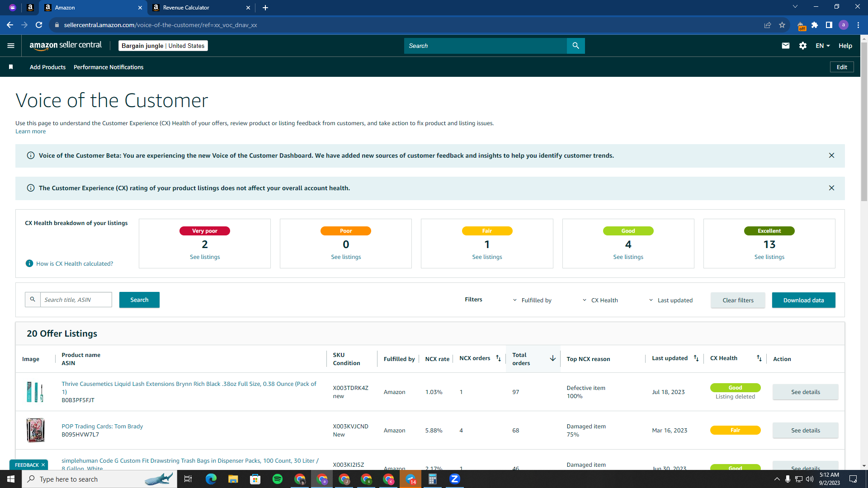Click the magnifier icon beside title search box
868x488 pixels.
coord(33,300)
